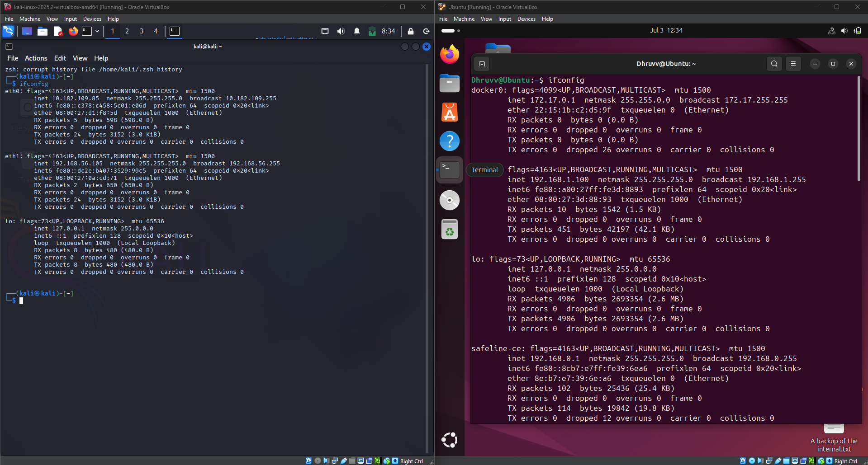Open hamburger menu in Ubuntu terminal
868x465 pixels.
tap(793, 64)
